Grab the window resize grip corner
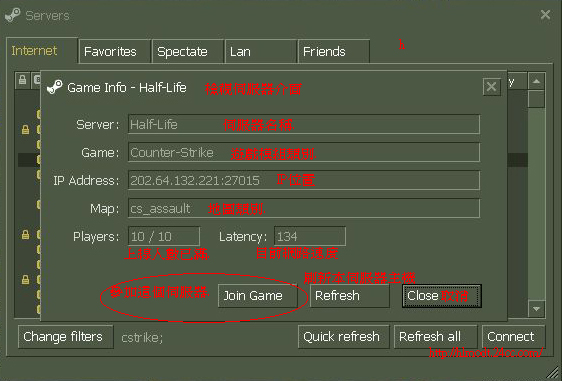This screenshot has width=562, height=381. [x=553, y=373]
